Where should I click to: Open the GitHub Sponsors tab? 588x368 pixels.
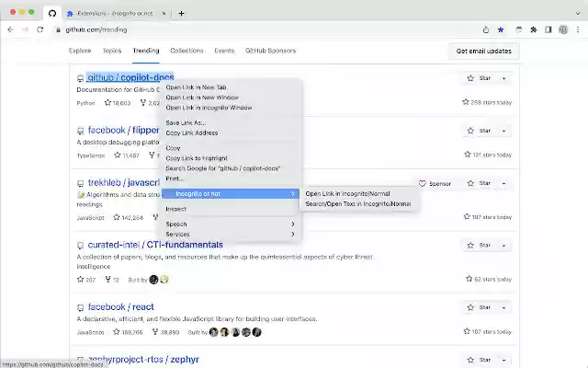pos(270,51)
